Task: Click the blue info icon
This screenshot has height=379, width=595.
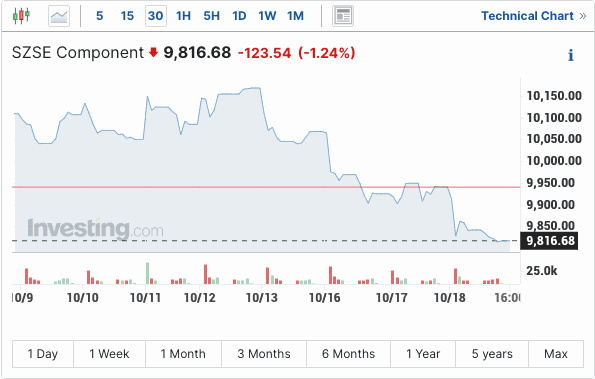Action: (570, 55)
